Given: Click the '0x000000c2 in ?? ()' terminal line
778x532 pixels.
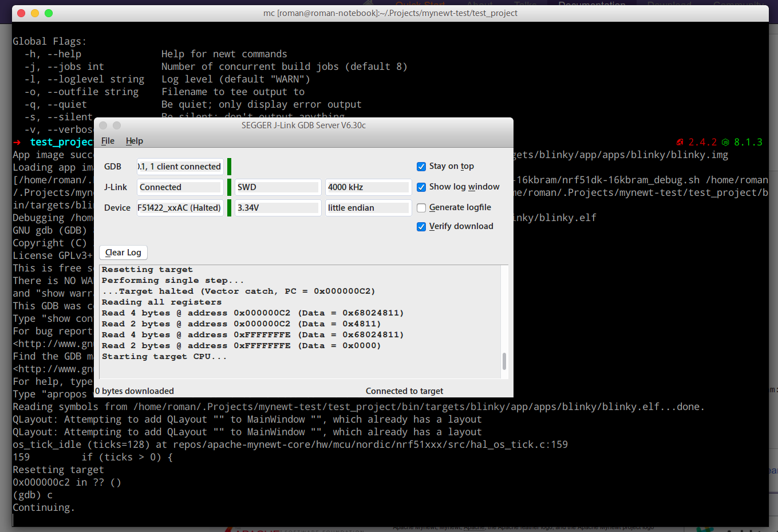Looking at the screenshot, I should tap(67, 482).
